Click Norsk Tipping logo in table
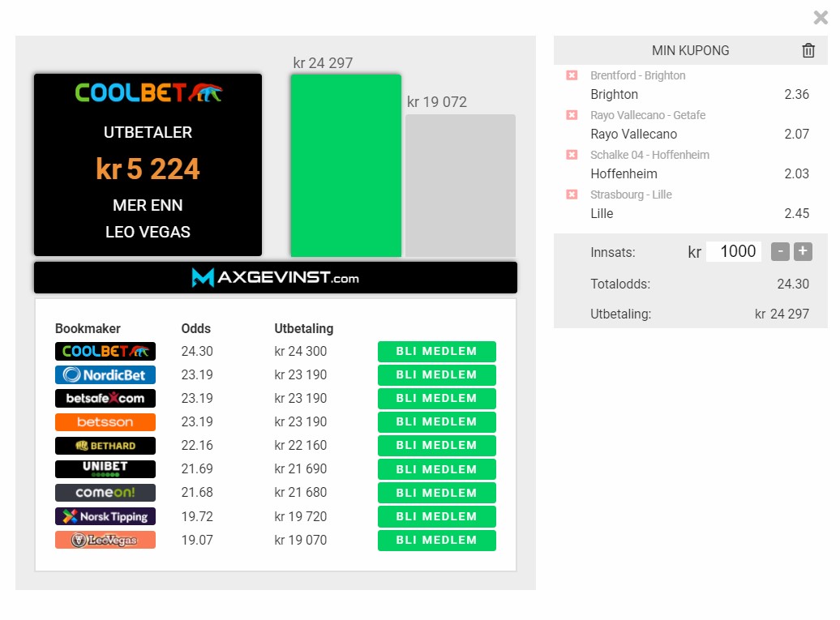 (105, 516)
